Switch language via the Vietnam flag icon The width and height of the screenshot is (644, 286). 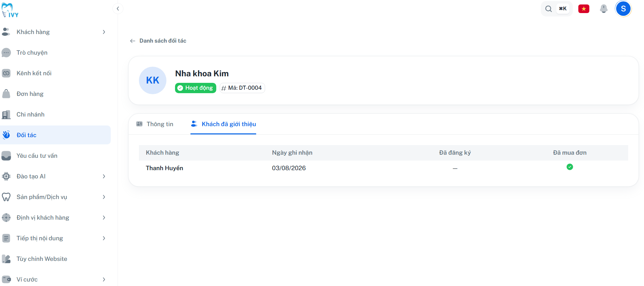[x=584, y=9]
